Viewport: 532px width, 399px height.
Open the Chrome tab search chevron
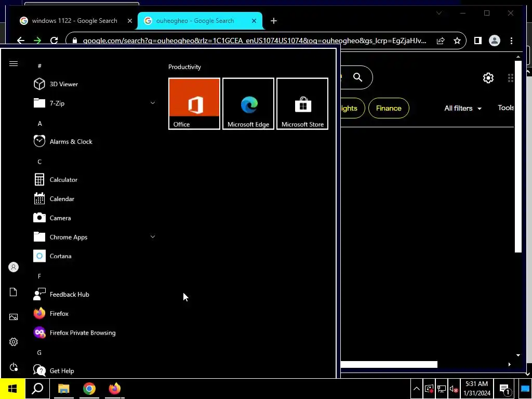click(439, 13)
